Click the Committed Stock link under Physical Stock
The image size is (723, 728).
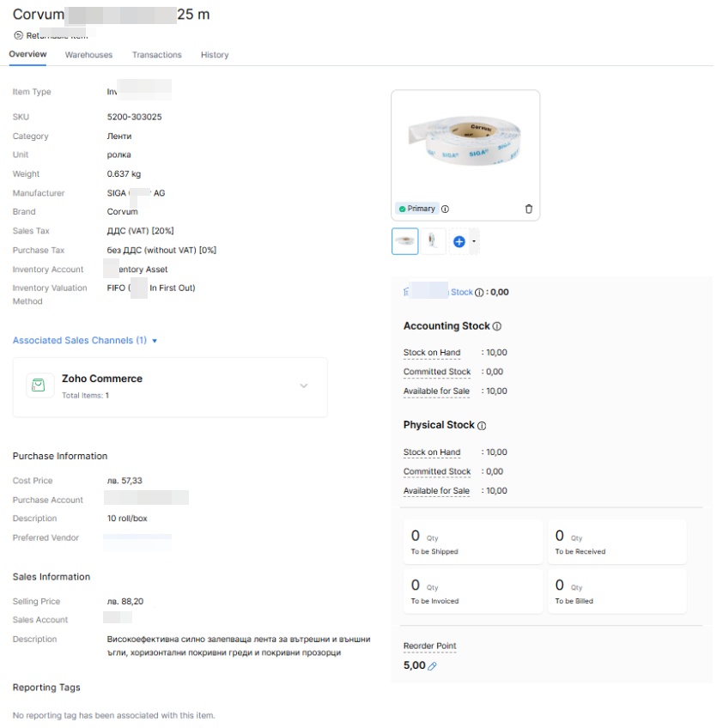(x=437, y=471)
